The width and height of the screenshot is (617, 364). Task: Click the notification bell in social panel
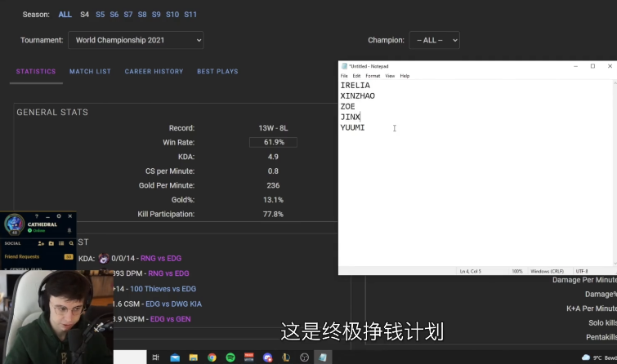(x=69, y=230)
